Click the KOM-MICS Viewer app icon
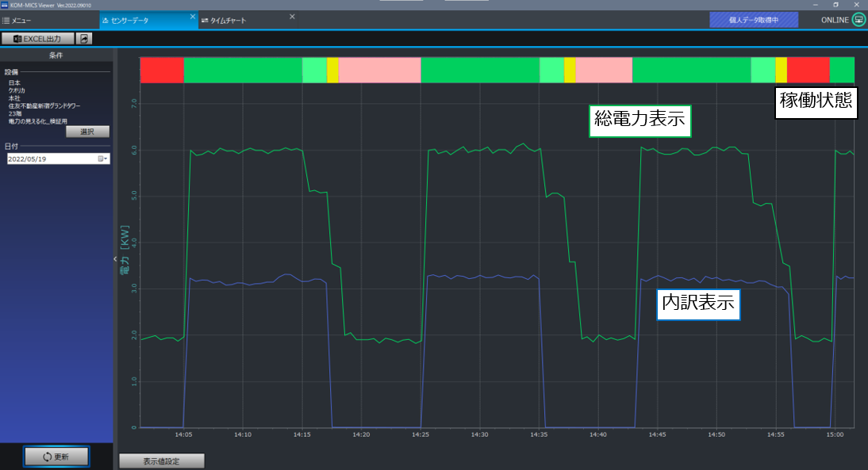This screenshot has width=868, height=470. point(5,5)
